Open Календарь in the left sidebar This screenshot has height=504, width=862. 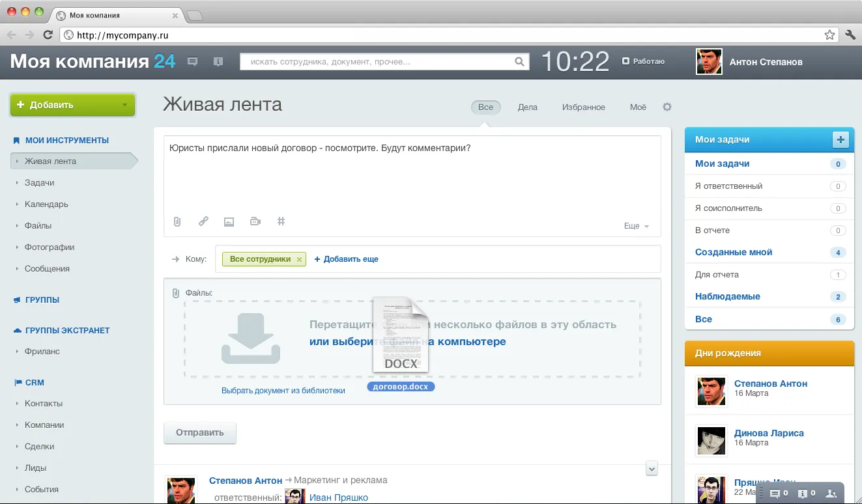[x=46, y=204]
